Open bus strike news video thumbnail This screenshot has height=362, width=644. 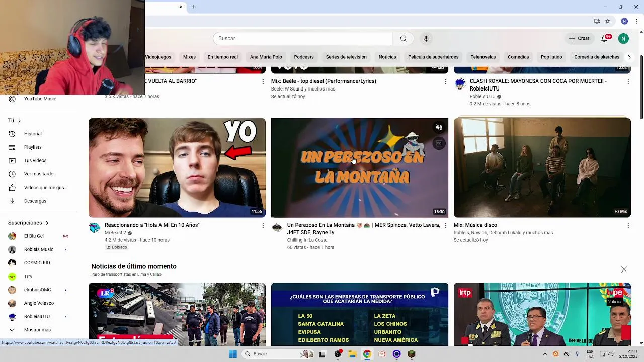point(177,314)
